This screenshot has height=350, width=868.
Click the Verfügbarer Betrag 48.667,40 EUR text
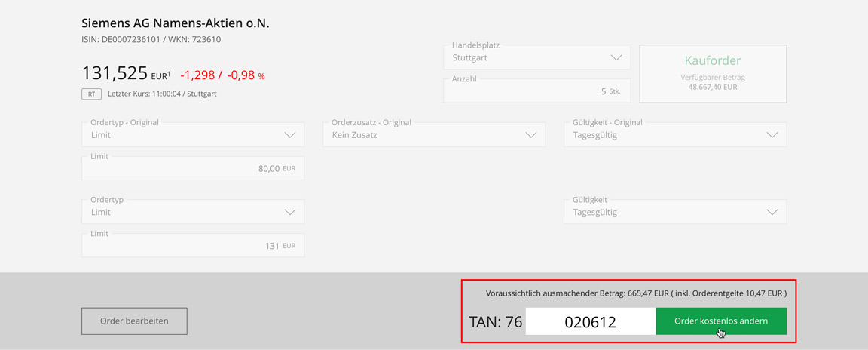click(713, 82)
